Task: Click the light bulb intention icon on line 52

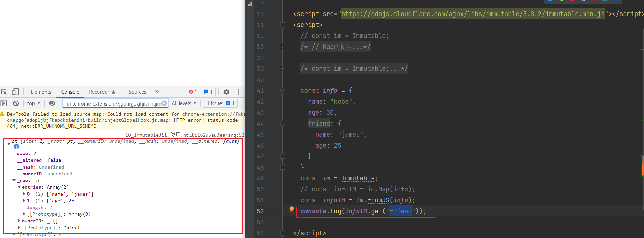Action: 292,209
